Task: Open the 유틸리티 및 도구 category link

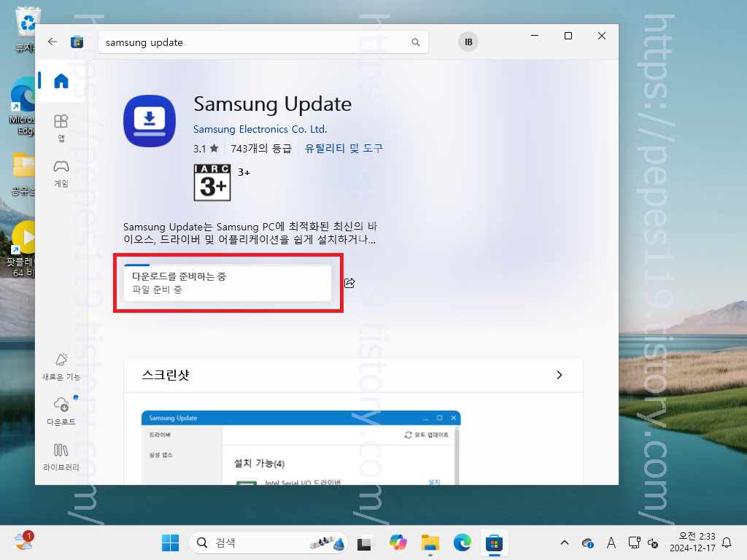Action: [344, 148]
